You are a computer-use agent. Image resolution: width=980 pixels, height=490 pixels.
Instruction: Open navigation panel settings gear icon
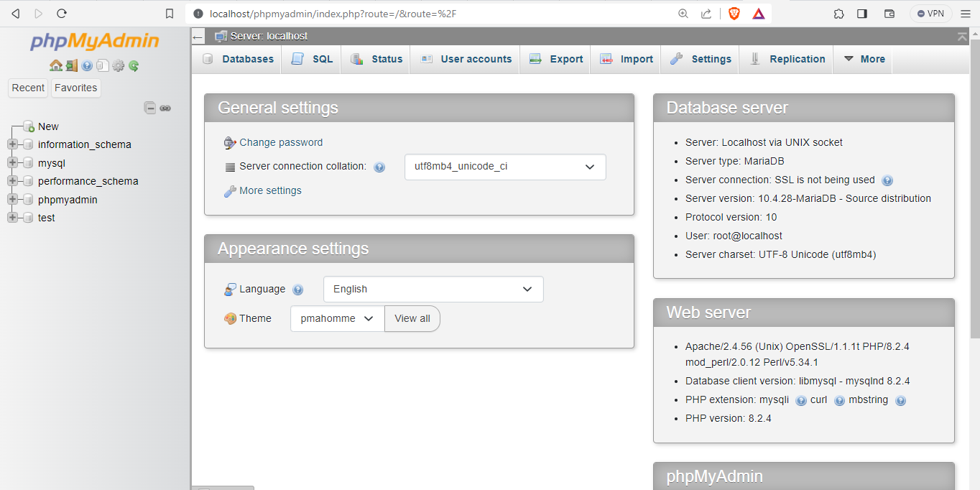click(119, 65)
